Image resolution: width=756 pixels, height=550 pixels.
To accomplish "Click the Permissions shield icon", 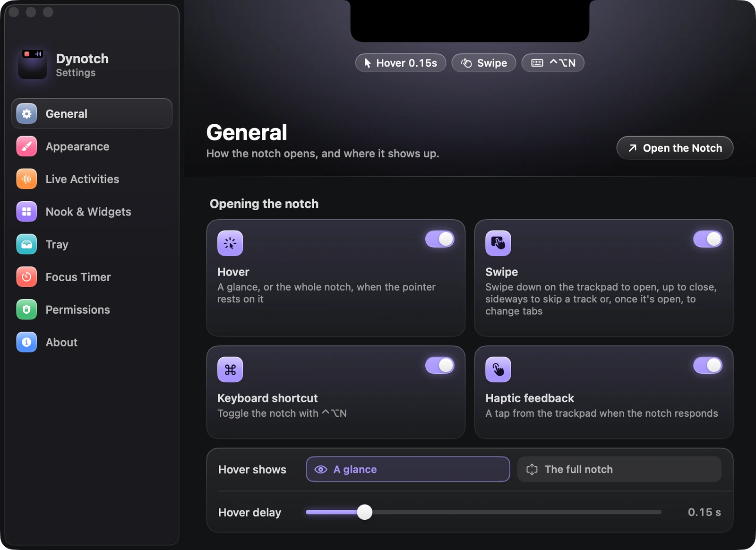I will pos(26,309).
